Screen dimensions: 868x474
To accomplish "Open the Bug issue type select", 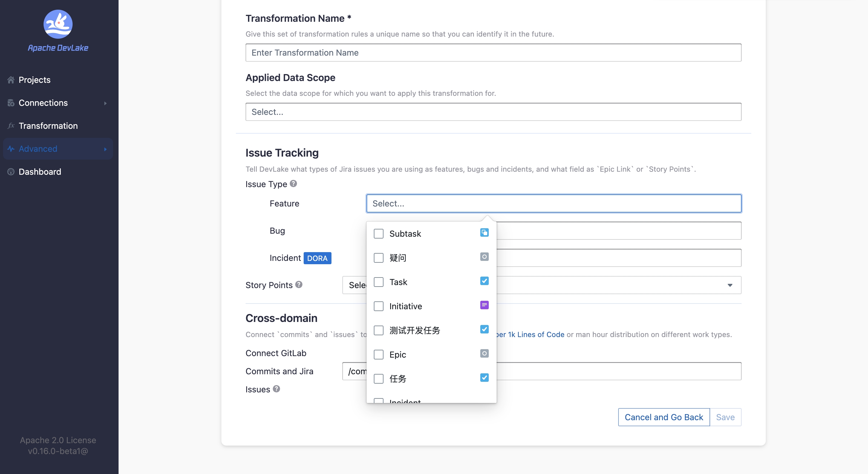I will [x=619, y=231].
